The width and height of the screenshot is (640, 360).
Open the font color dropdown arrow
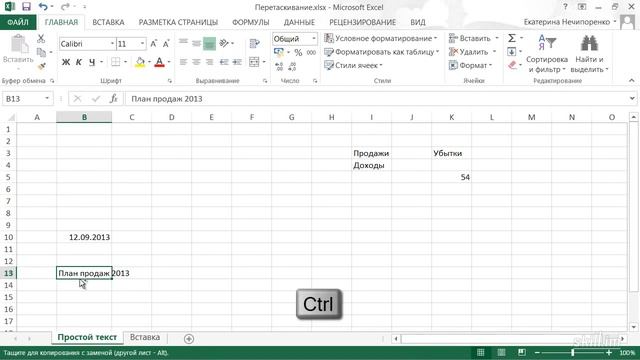(169, 62)
